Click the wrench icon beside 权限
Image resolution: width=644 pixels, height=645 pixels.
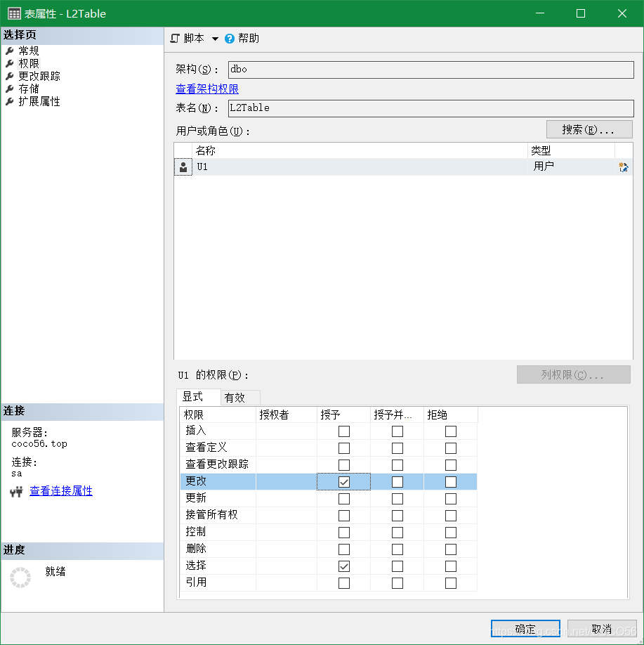point(10,64)
